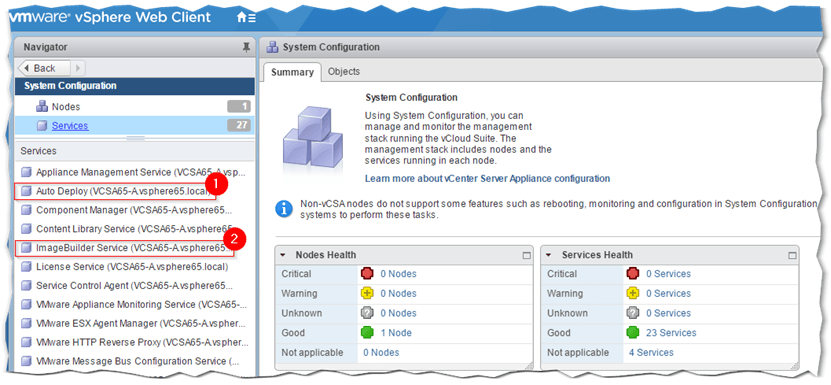Click the Service Control Agent icon
The width and height of the screenshot is (831, 385).
pos(26,285)
